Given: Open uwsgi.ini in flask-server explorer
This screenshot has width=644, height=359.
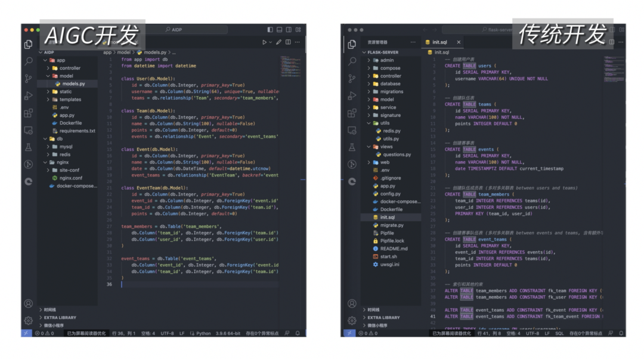Looking at the screenshot, I should (391, 264).
